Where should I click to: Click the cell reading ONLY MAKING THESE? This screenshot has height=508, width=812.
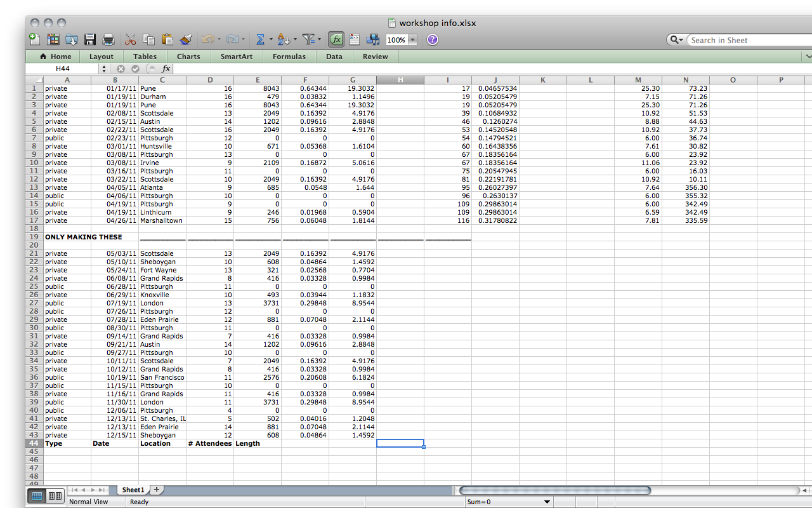coord(84,237)
